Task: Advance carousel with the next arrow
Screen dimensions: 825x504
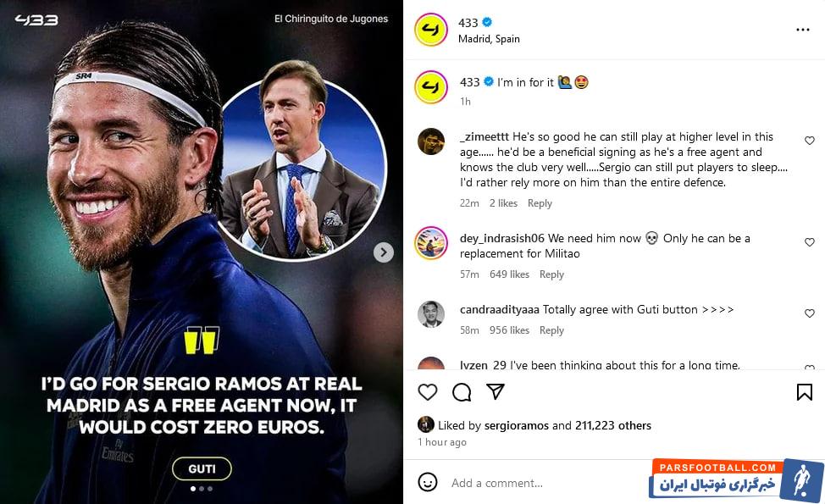Action: 384,252
